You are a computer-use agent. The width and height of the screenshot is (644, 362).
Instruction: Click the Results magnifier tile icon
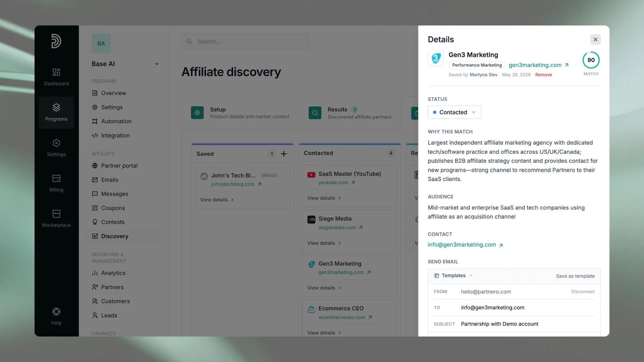(x=315, y=113)
